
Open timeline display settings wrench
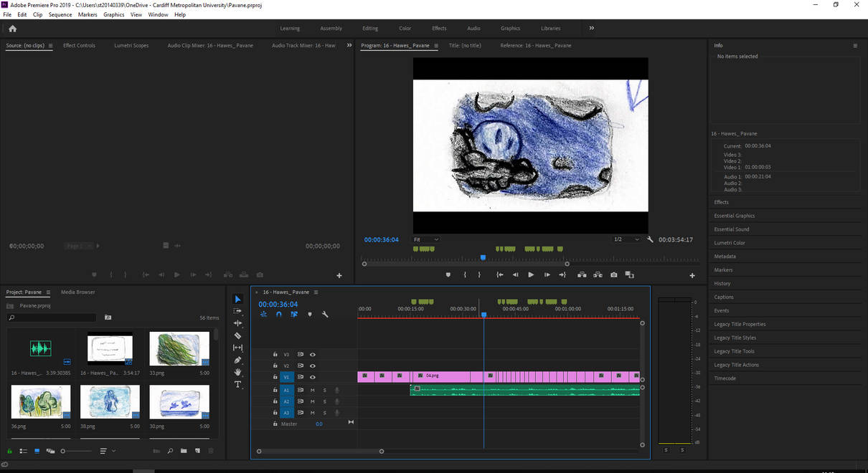pyautogui.click(x=325, y=314)
